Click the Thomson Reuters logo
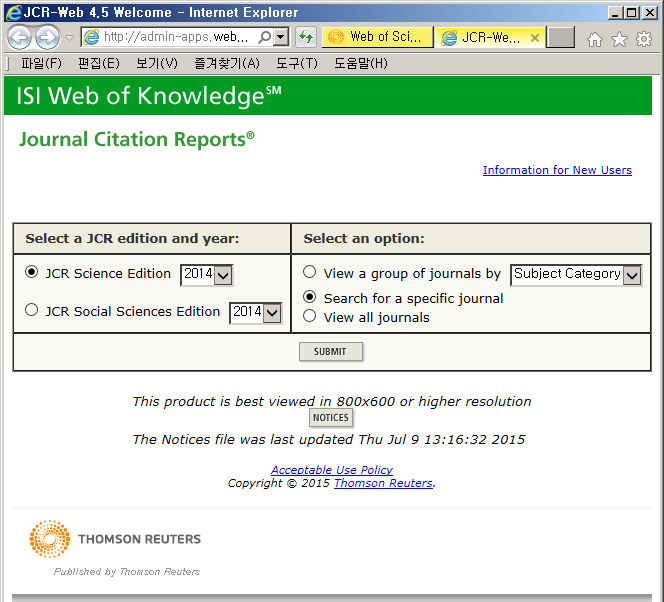This screenshot has height=602, width=664. (115, 538)
